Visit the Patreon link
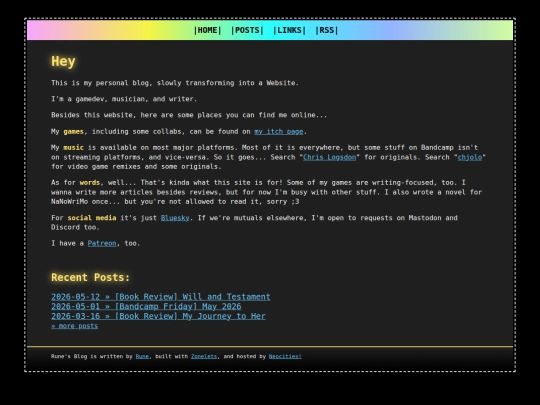 [x=102, y=243]
